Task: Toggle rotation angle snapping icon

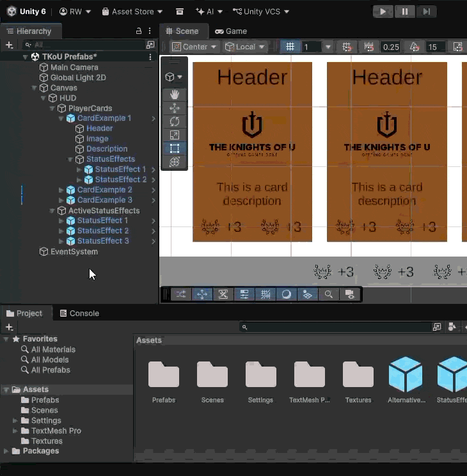Action: [x=415, y=47]
